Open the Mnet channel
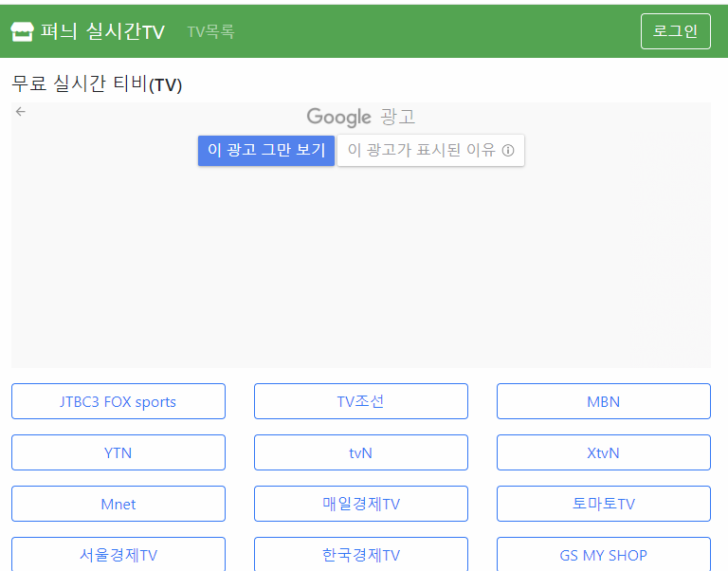The height and width of the screenshot is (571, 728). pos(118,504)
